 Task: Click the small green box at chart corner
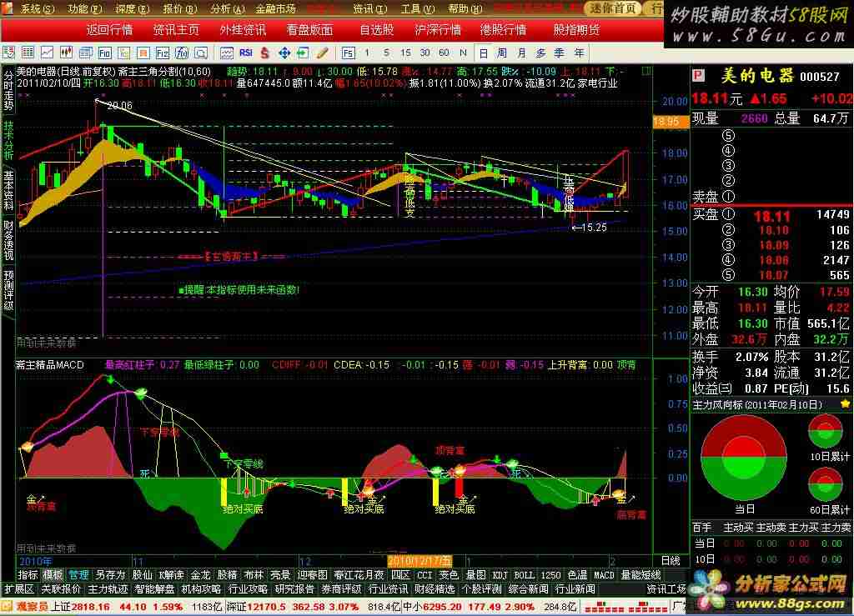pyautogui.click(x=646, y=71)
